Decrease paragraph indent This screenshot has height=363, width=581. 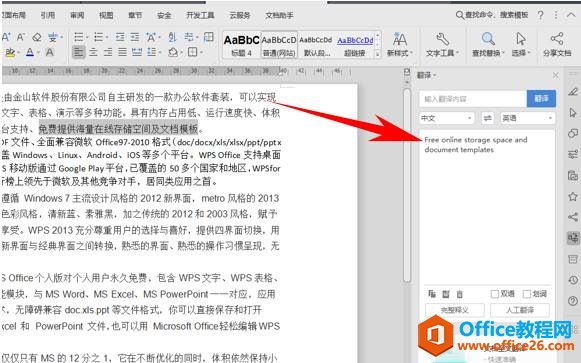[x=120, y=37]
